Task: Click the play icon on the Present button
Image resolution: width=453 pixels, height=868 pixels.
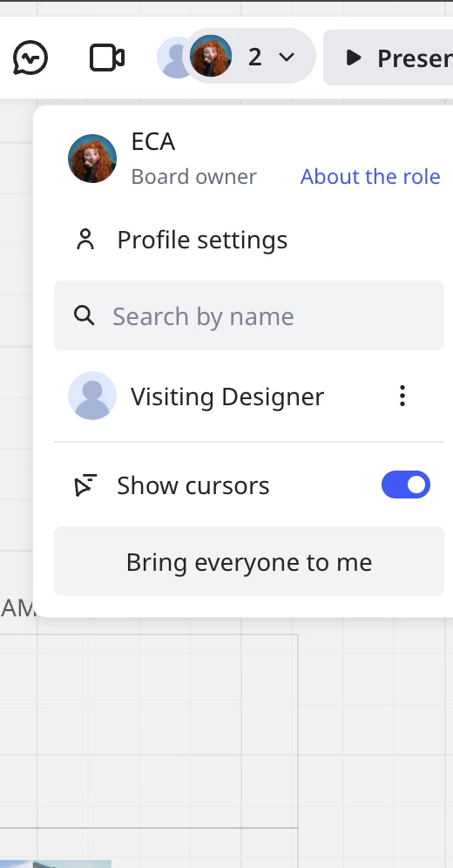Action: tap(354, 58)
